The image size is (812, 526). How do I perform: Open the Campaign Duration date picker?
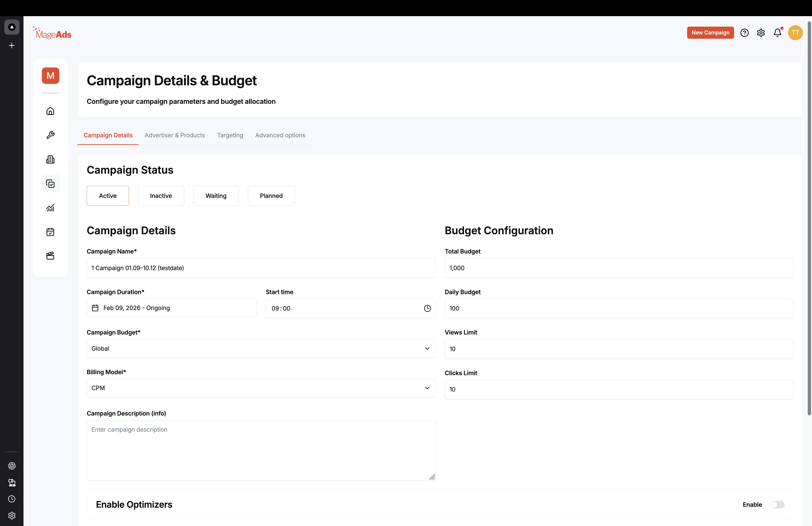point(172,308)
